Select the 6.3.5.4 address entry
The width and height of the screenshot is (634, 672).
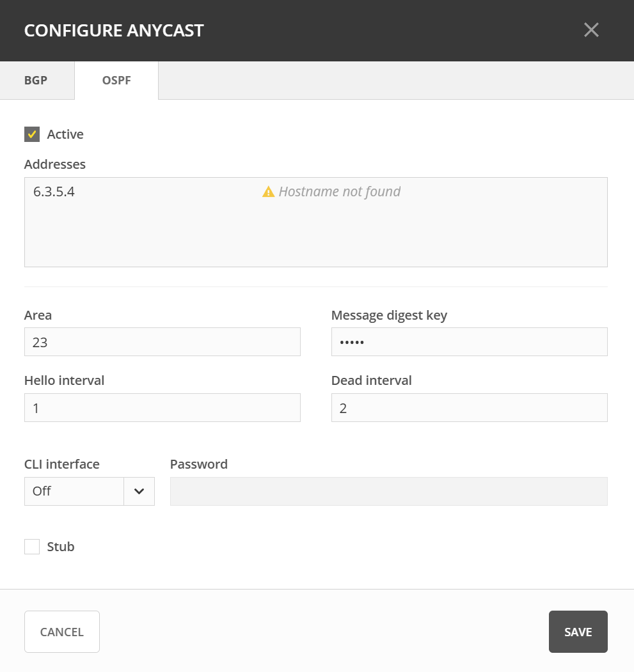point(54,192)
